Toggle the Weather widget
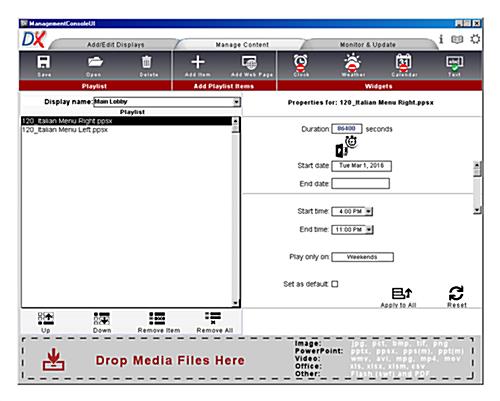500x401 pixels. coord(353,66)
